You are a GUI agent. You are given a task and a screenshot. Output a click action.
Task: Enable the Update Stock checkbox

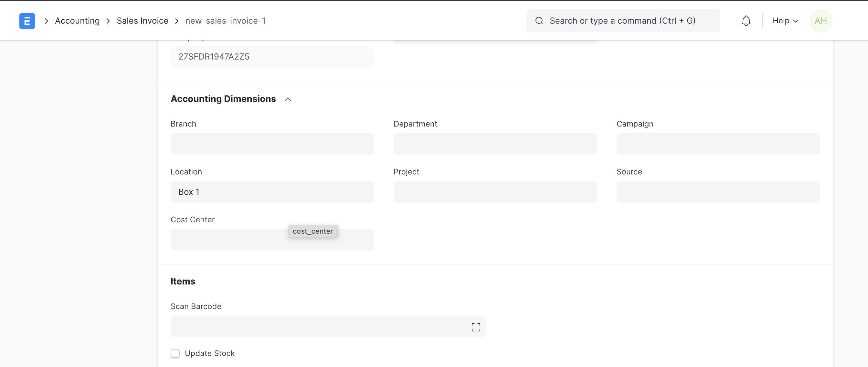click(x=175, y=353)
